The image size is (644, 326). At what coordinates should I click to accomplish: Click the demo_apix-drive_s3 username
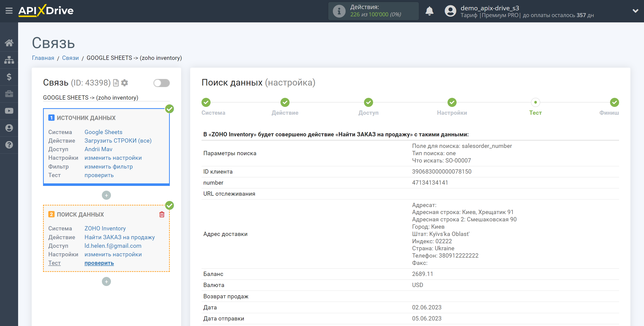coord(490,8)
